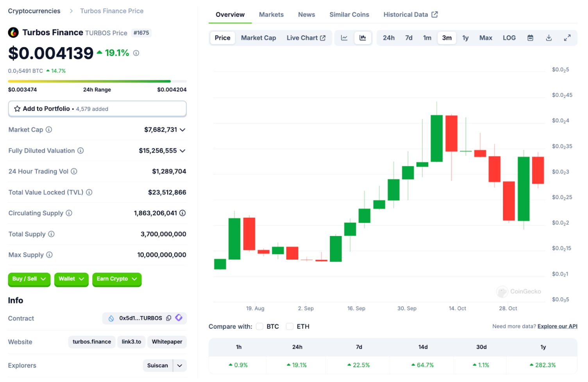Viewport: 588px width, 382px height.
Task: Copy the TURBOS contract address
Action: pyautogui.click(x=169, y=318)
